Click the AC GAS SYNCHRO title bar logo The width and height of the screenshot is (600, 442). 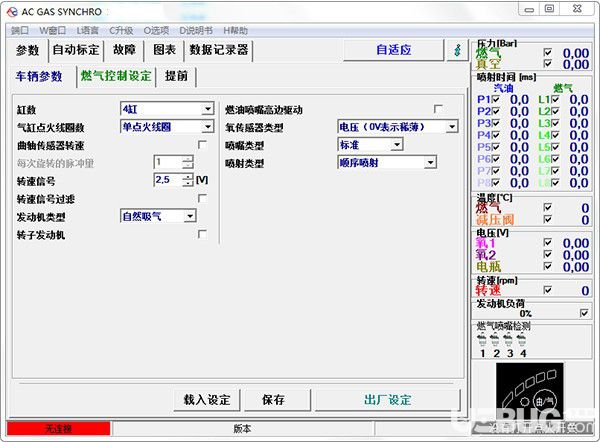tap(12, 12)
